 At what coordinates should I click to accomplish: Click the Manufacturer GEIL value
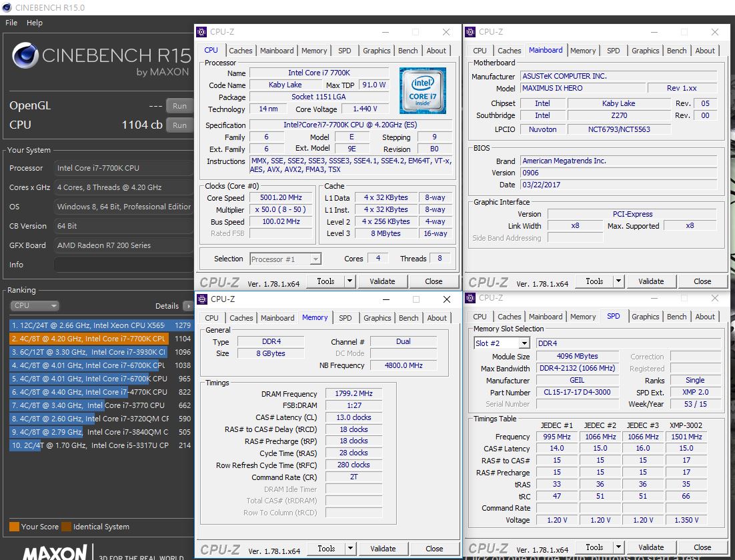coord(577,380)
